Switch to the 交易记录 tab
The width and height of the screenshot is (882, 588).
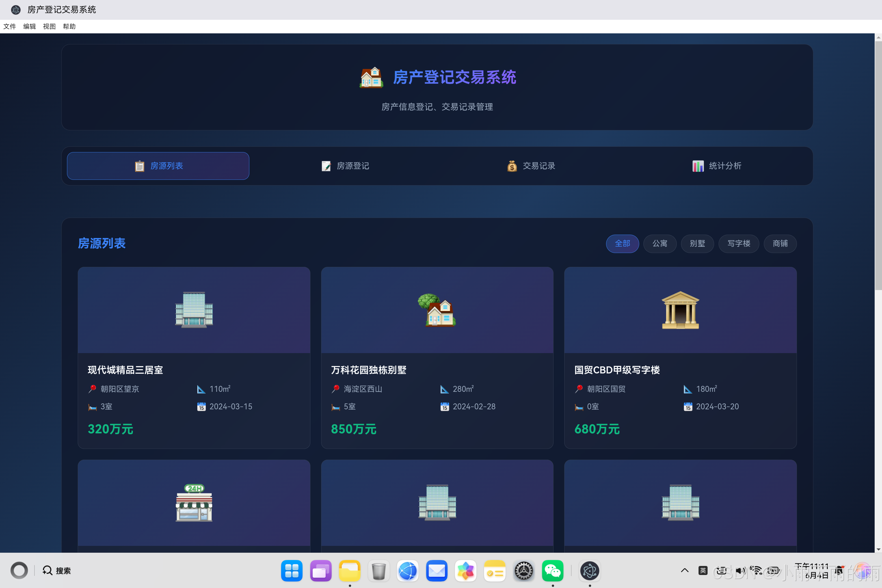531,166
